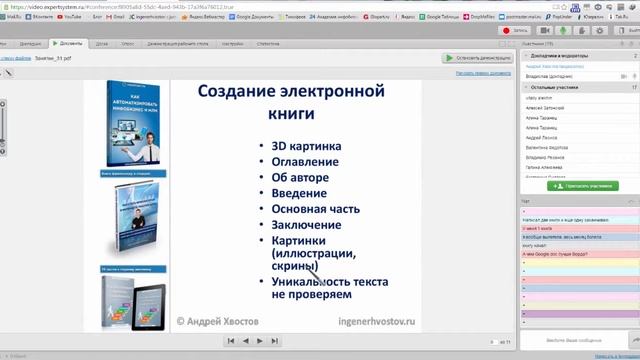Toggle the webcam camera icon in top toolbar
The width and height of the screenshot is (640, 360).
544,31
